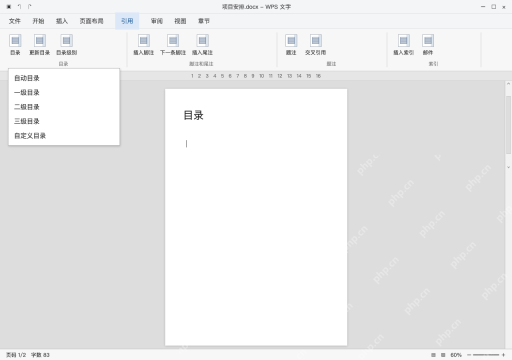Click the vertical scrollbar thumb
512x360 pixels.
(508, 125)
